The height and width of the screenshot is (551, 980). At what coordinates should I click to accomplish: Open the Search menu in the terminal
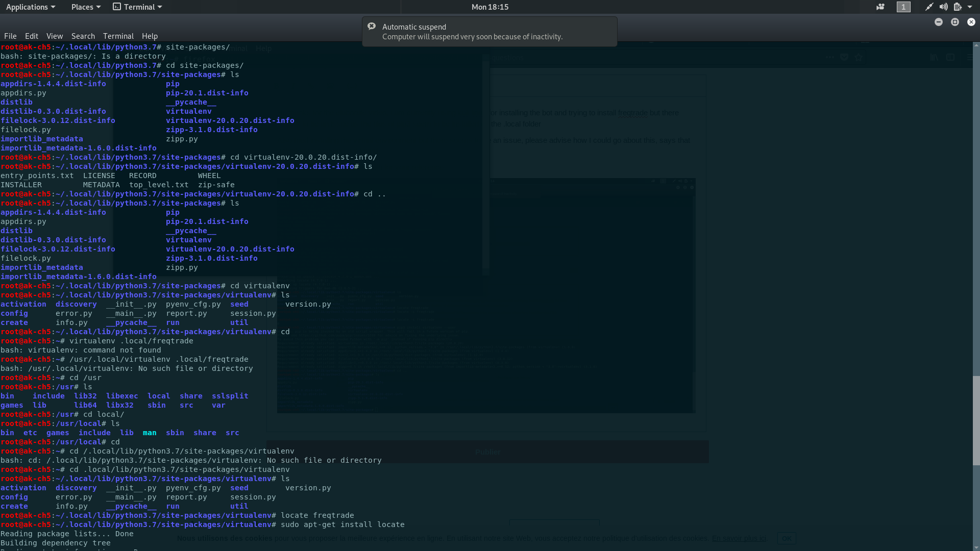pos(83,36)
